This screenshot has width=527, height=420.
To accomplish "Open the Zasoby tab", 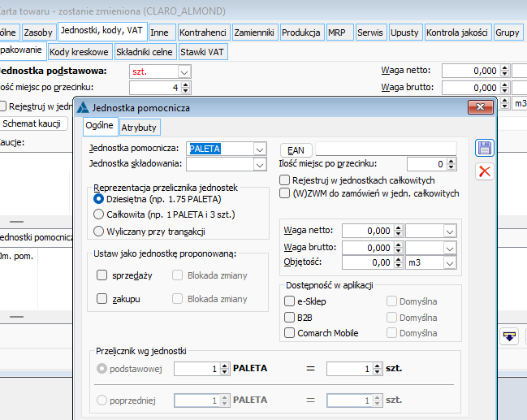I will click(38, 32).
